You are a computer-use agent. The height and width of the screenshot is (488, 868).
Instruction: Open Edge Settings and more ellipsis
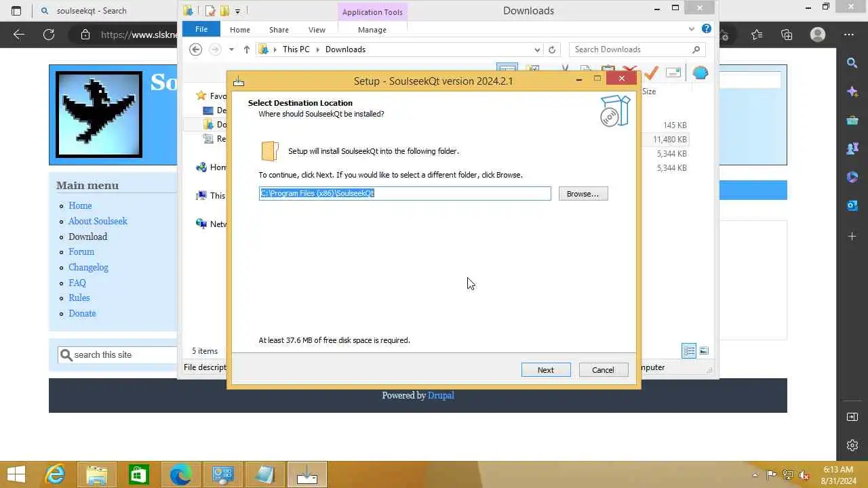(x=849, y=35)
